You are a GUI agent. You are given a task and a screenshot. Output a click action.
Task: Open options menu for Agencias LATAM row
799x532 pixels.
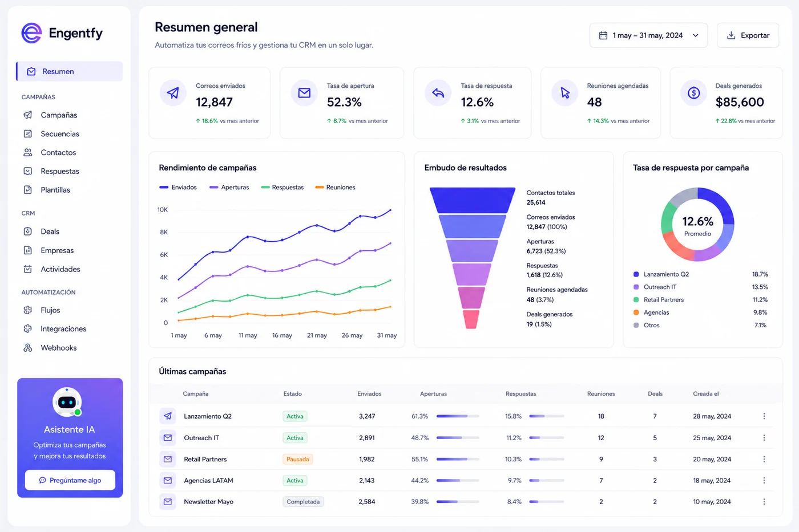point(764,481)
